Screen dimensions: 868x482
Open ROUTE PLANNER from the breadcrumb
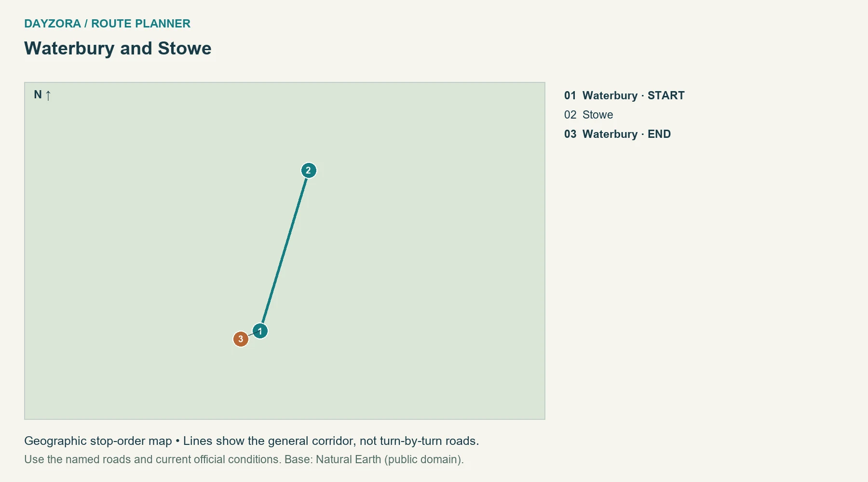141,24
